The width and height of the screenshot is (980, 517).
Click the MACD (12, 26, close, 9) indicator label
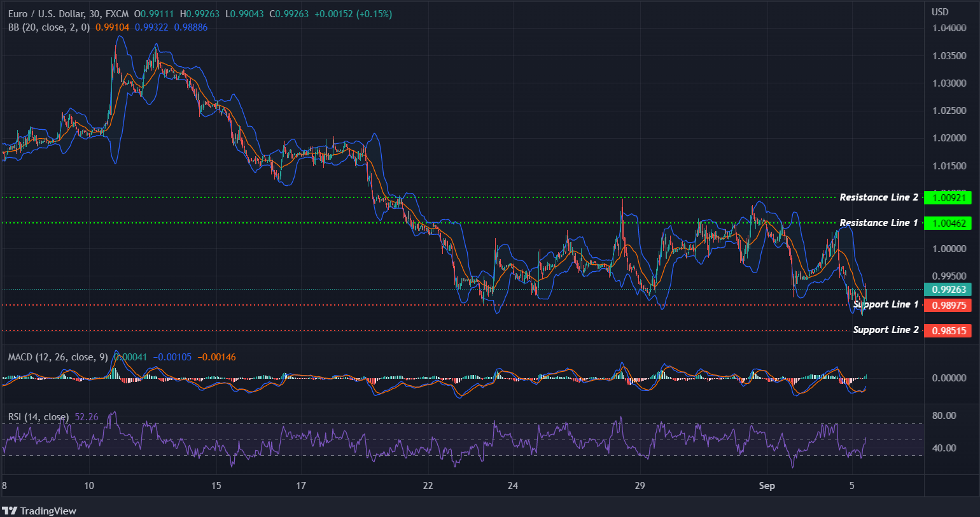pos(58,357)
